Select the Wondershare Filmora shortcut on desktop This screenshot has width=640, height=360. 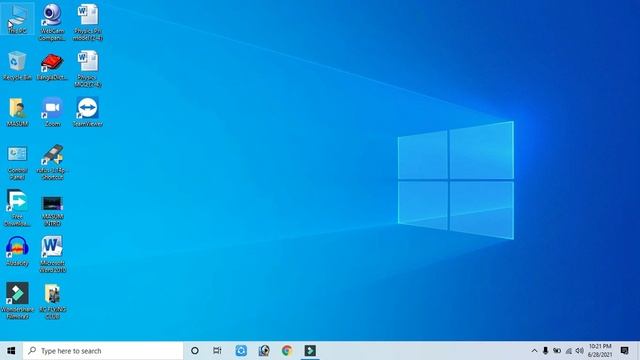[x=17, y=300]
